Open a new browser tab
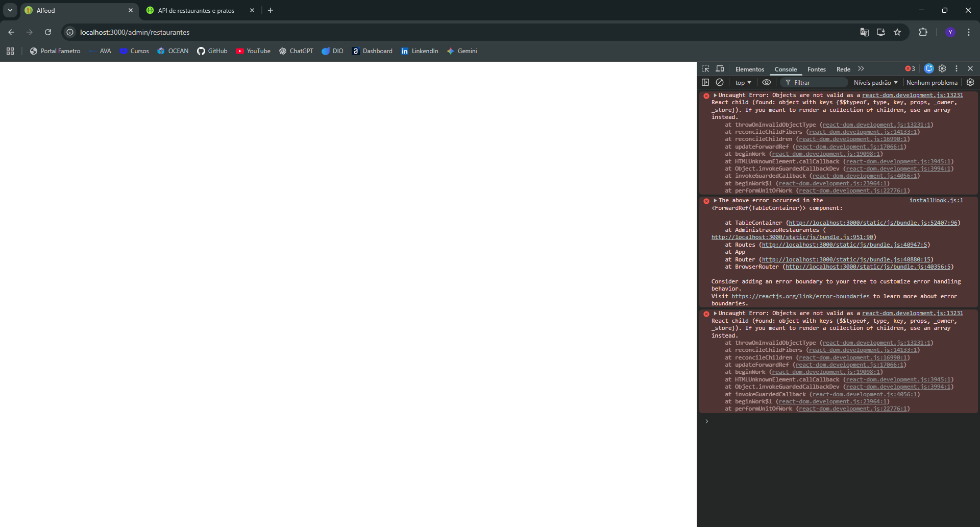The height and width of the screenshot is (527, 980). click(271, 10)
